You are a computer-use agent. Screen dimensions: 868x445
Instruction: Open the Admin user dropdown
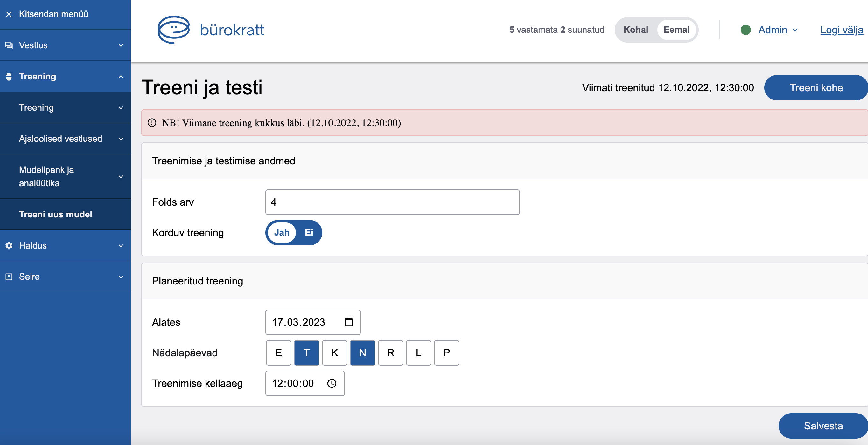(x=778, y=30)
